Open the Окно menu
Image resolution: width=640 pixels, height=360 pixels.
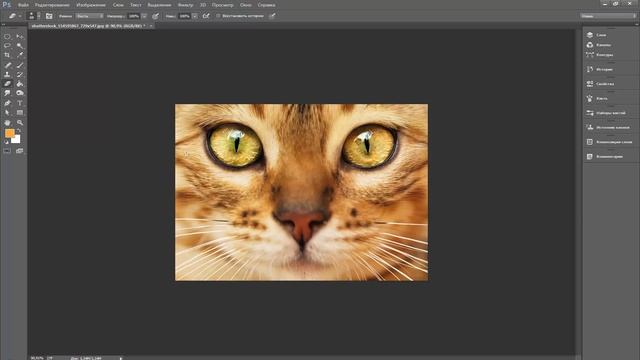click(x=245, y=5)
